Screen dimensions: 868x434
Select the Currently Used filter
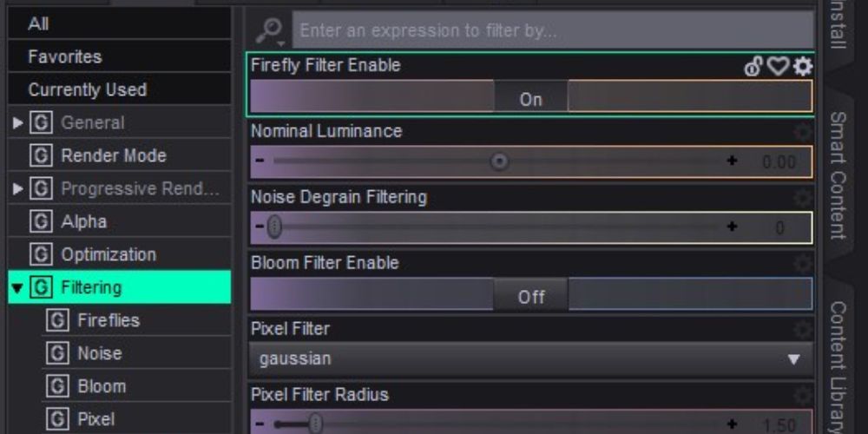[87, 89]
